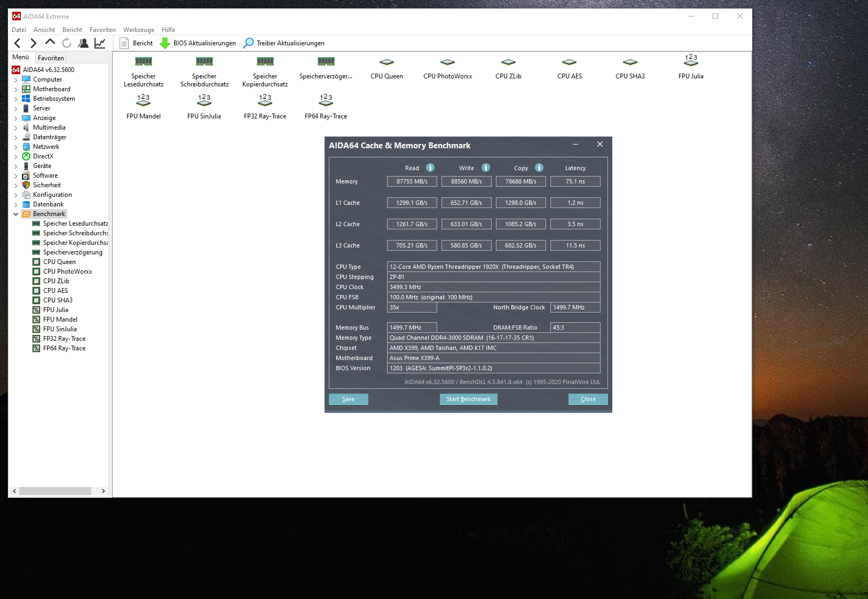Click the refresh toolbar icon
The height and width of the screenshot is (599, 868).
(x=67, y=43)
